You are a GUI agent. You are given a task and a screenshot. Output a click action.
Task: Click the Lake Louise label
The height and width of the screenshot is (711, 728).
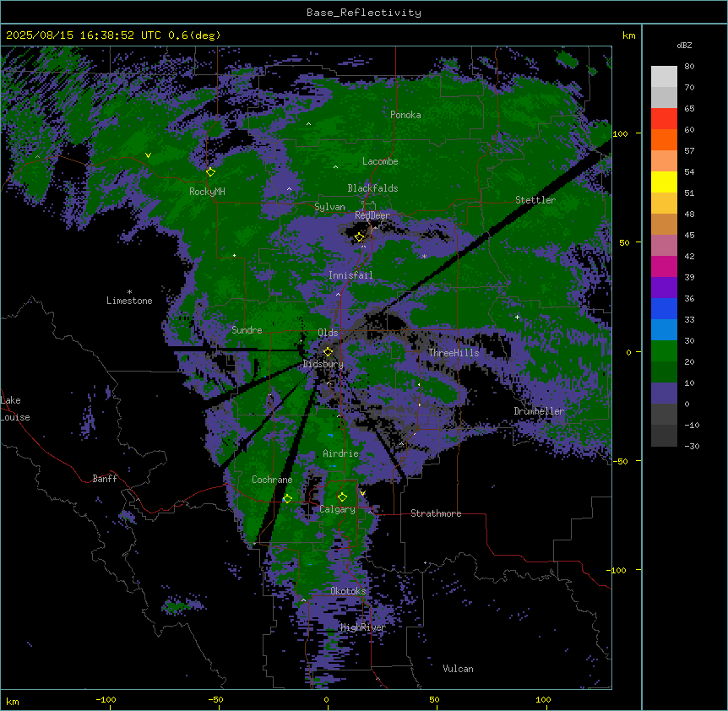point(15,409)
